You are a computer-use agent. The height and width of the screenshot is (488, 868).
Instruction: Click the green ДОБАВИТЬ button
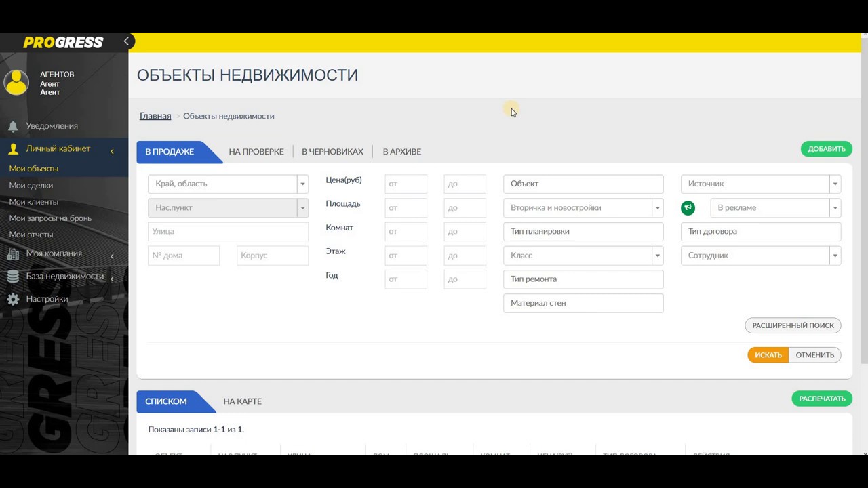coord(827,149)
